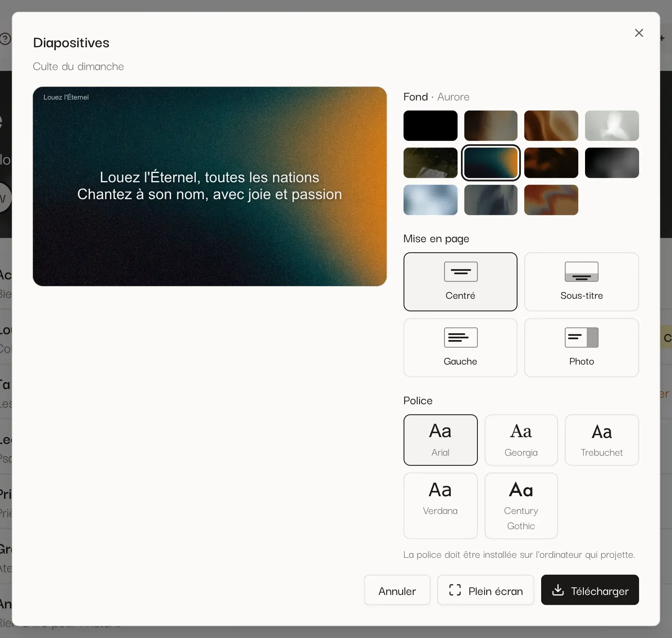
Task: Pick the dark ember orange background swatch
Action: pyautogui.click(x=551, y=163)
